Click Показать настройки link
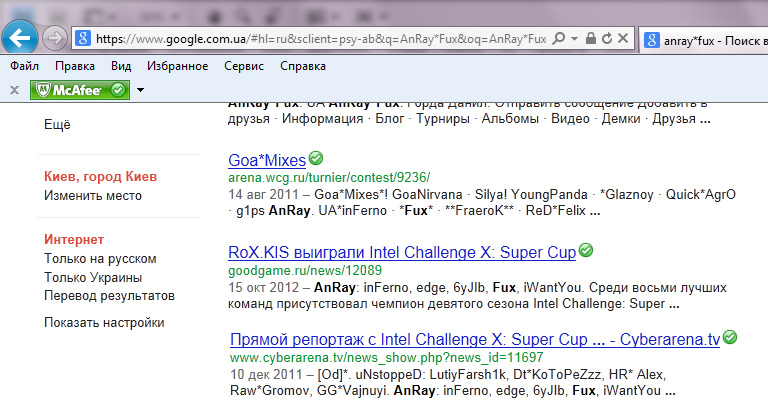Image resolution: width=768 pixels, height=408 pixels. click(x=104, y=323)
